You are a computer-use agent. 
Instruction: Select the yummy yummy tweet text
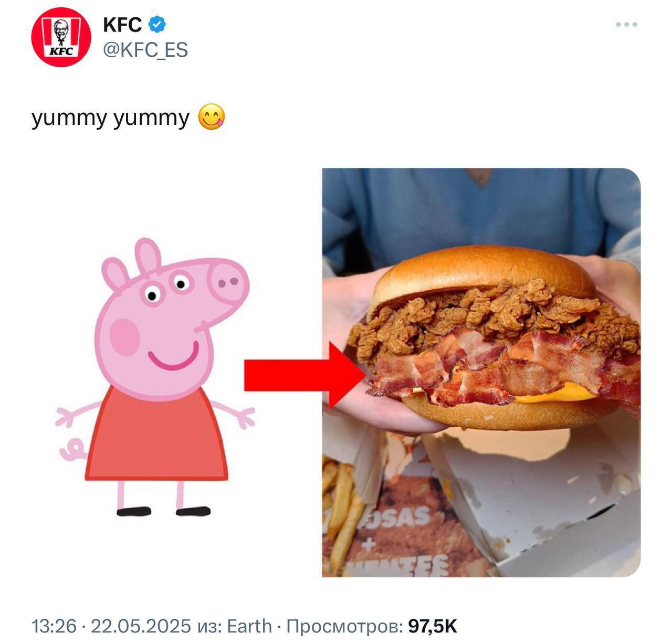click(x=110, y=118)
